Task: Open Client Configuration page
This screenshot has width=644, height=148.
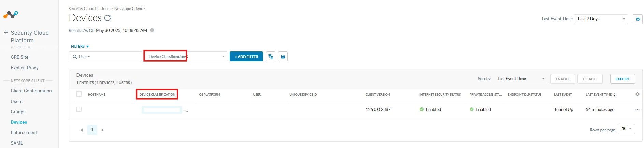Action: point(31,91)
